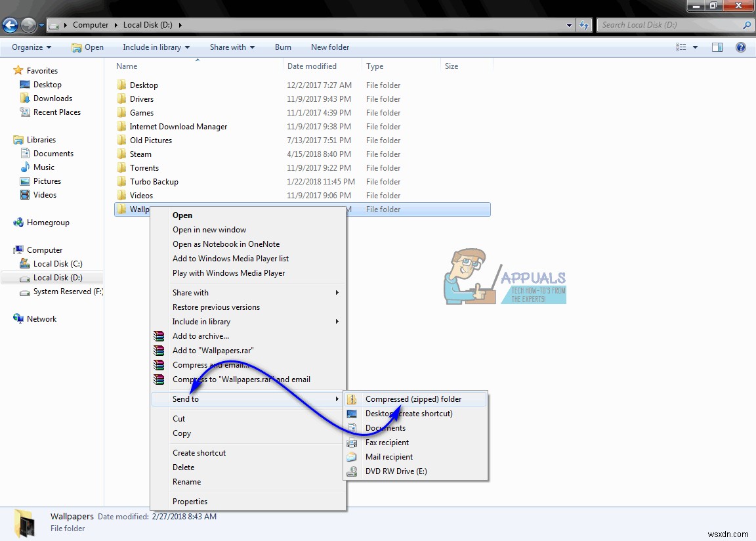The width and height of the screenshot is (756, 541).
Task: Click the WinRAR icon beside Add to archive
Action: (159, 336)
